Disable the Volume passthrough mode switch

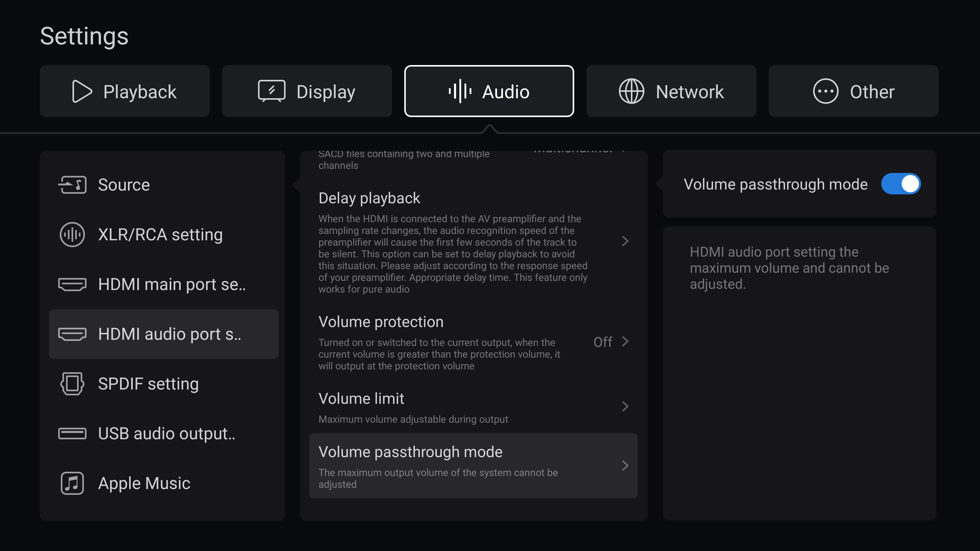pyautogui.click(x=901, y=184)
